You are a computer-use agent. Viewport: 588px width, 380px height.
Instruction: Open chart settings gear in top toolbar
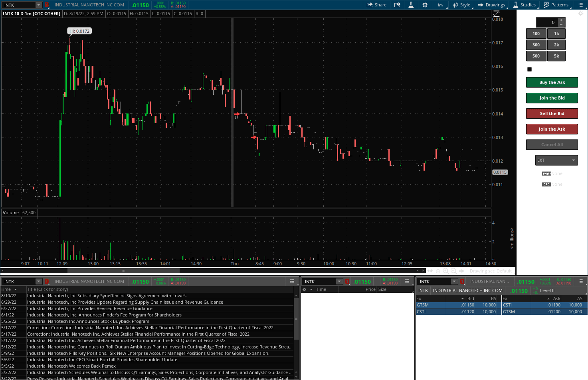425,5
